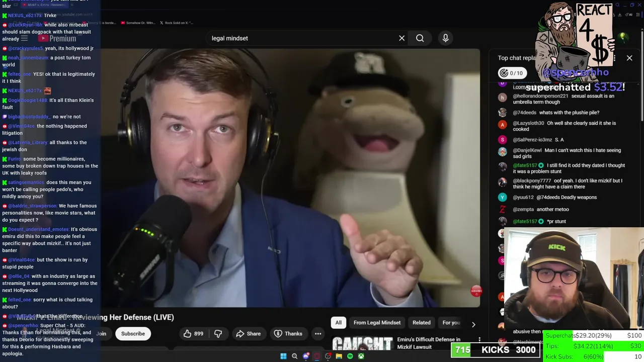
Task: Select the For you chip
Action: (451, 323)
